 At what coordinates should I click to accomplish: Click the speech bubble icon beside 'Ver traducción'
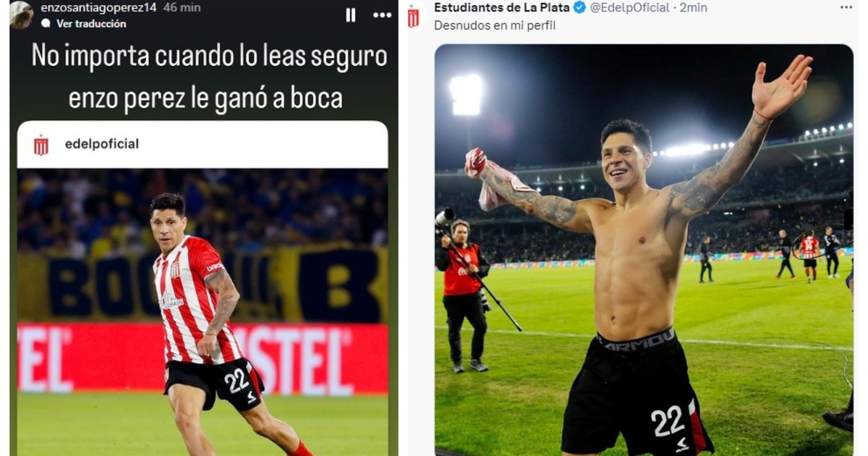pyautogui.click(x=46, y=24)
